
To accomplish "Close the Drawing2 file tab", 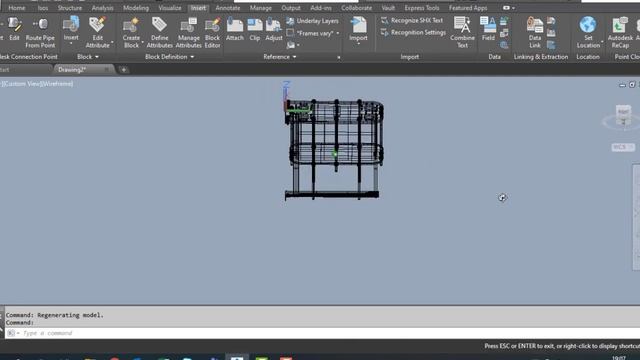I will [107, 69].
